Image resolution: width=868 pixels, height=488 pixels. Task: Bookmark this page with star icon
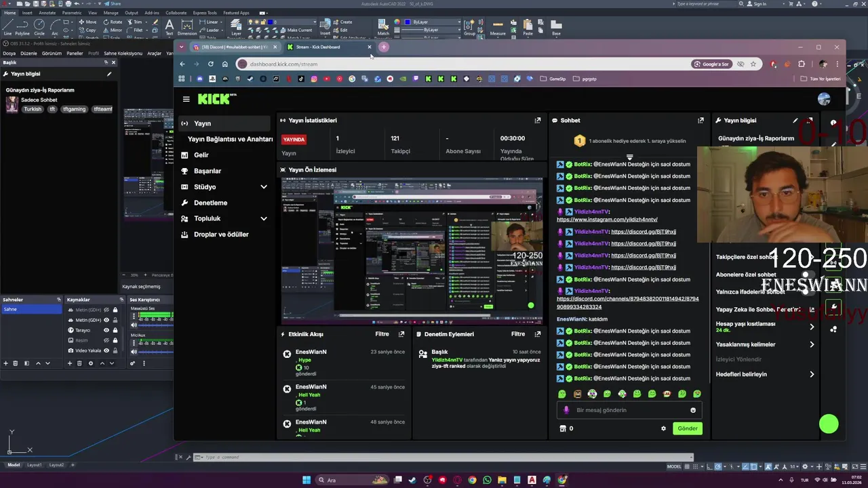753,64
